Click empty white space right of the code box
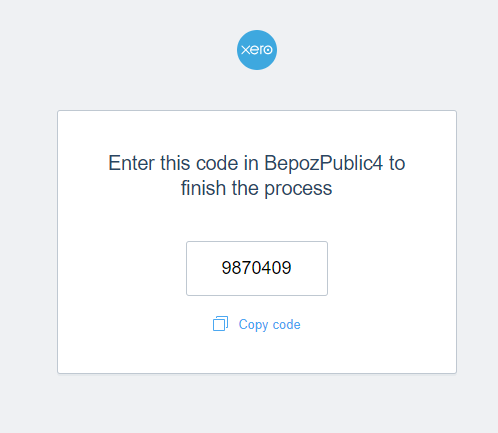498x433 pixels. pos(392,268)
